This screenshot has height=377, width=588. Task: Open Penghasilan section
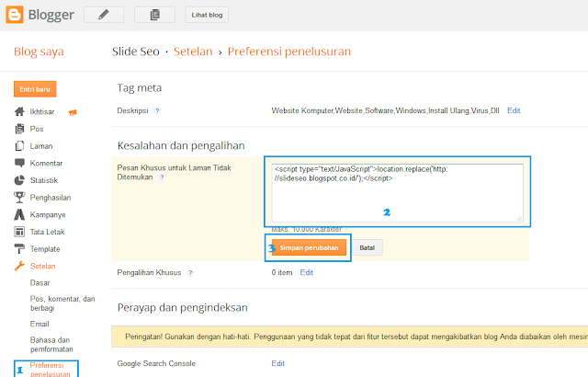[51, 198]
